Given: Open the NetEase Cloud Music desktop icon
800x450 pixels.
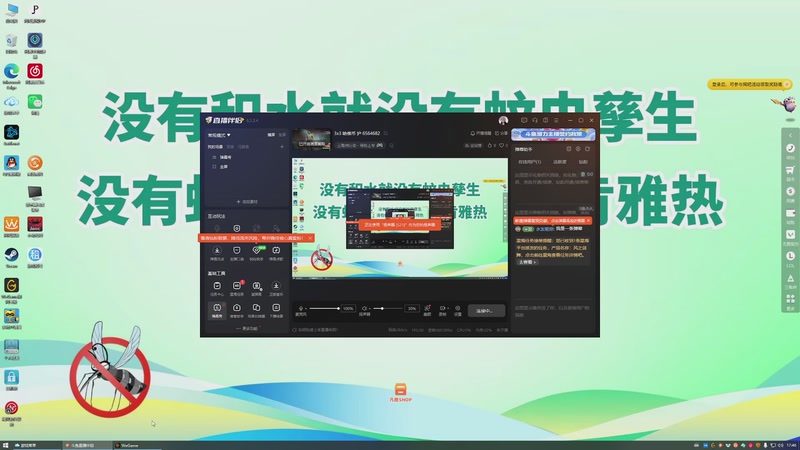Looking at the screenshot, I should (x=35, y=74).
